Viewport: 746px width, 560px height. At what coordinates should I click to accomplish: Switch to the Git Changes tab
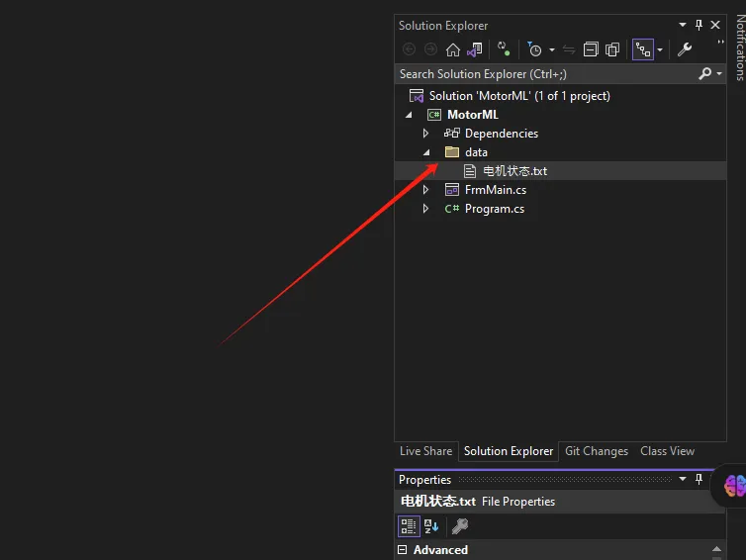pos(596,451)
